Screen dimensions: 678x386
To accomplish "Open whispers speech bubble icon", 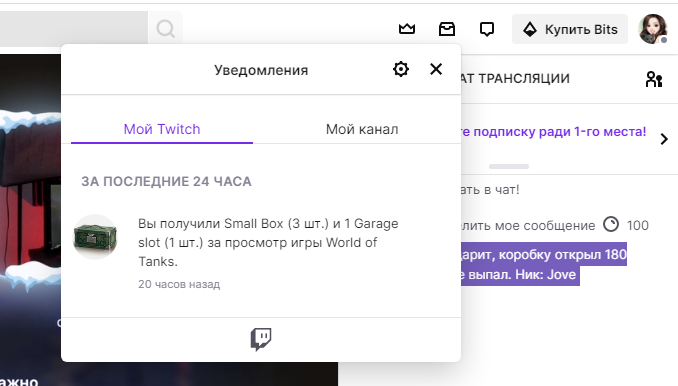I will [x=487, y=29].
